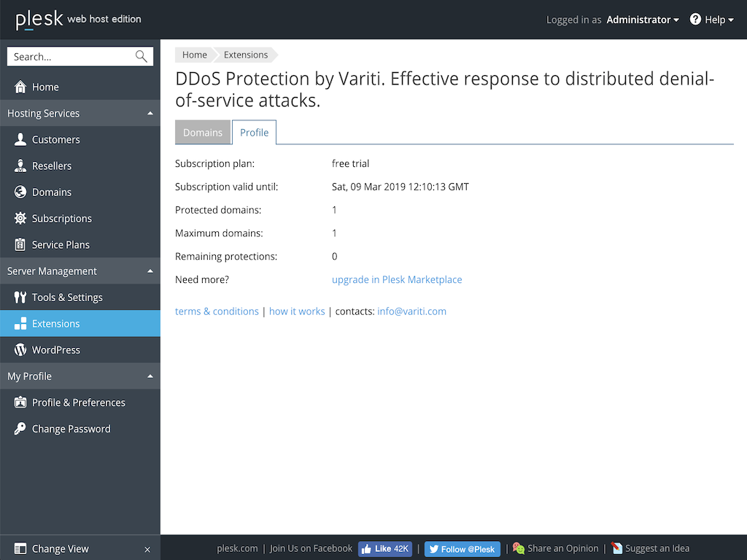Open the terms & conditions link
The width and height of the screenshot is (747, 560).
(x=217, y=311)
